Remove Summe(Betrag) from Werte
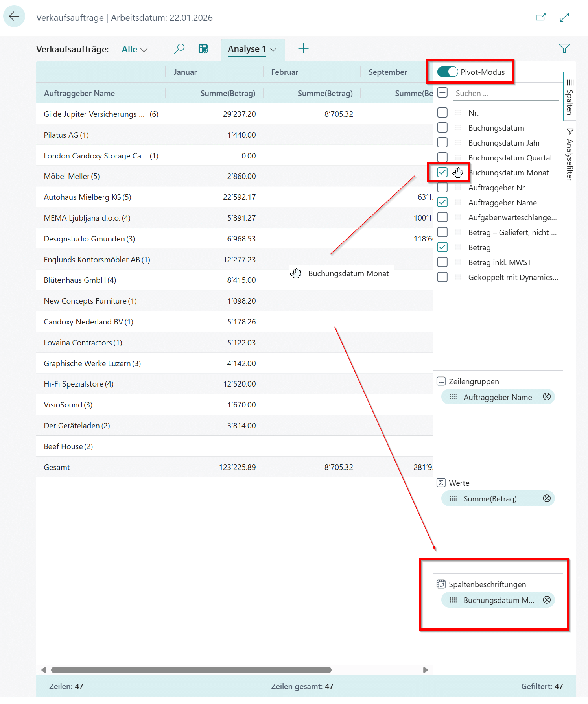Viewport: 588px width, 704px height. [x=546, y=498]
